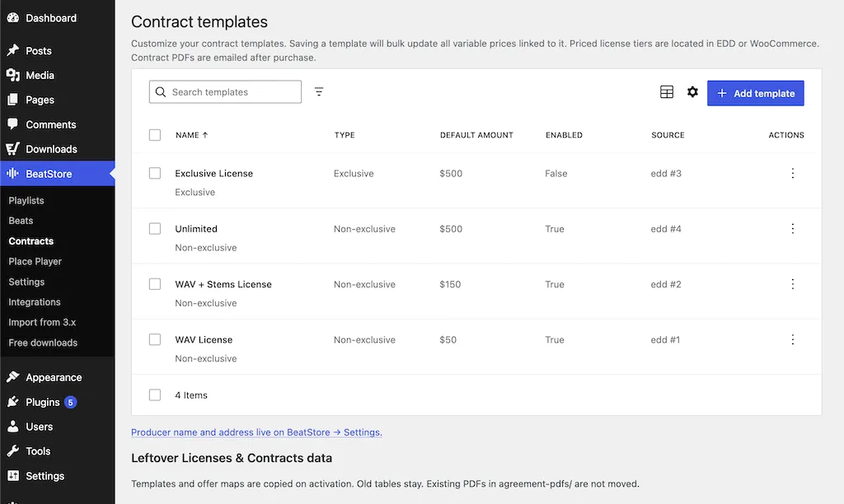The image size is (844, 504).
Task: Open Beats submenu item
Action: tap(21, 221)
